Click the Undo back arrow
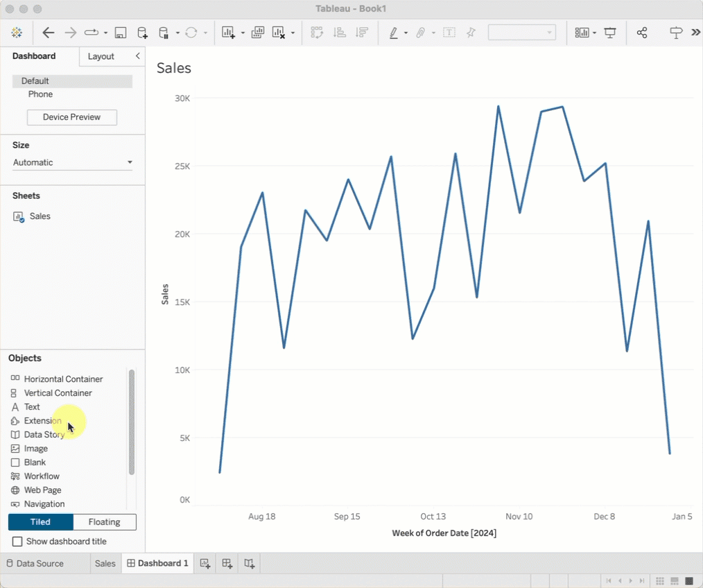 coord(48,33)
